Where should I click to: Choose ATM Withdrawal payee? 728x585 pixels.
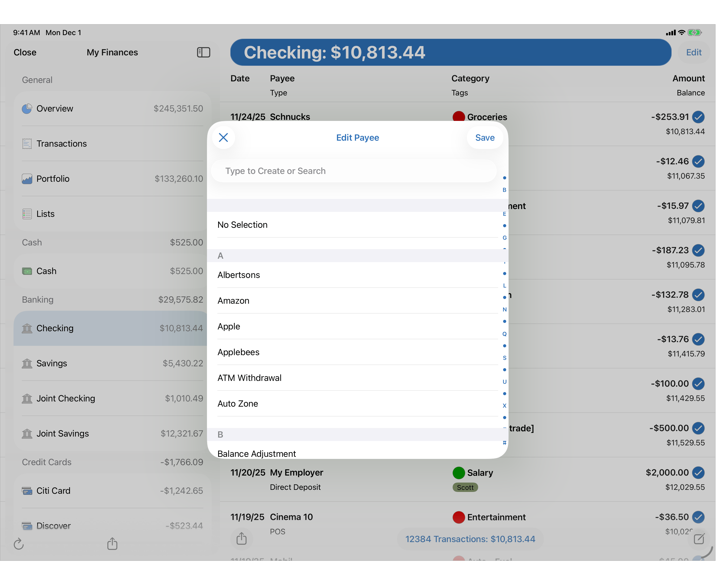click(x=249, y=378)
